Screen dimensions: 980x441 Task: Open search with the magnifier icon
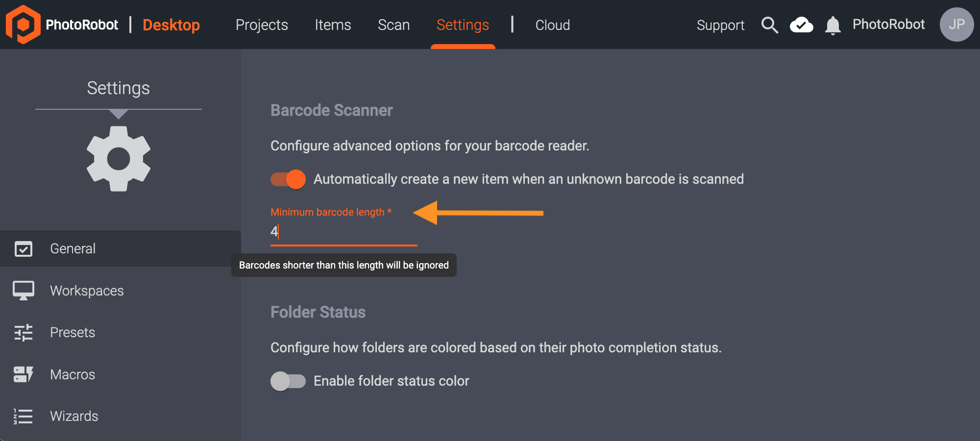(769, 25)
